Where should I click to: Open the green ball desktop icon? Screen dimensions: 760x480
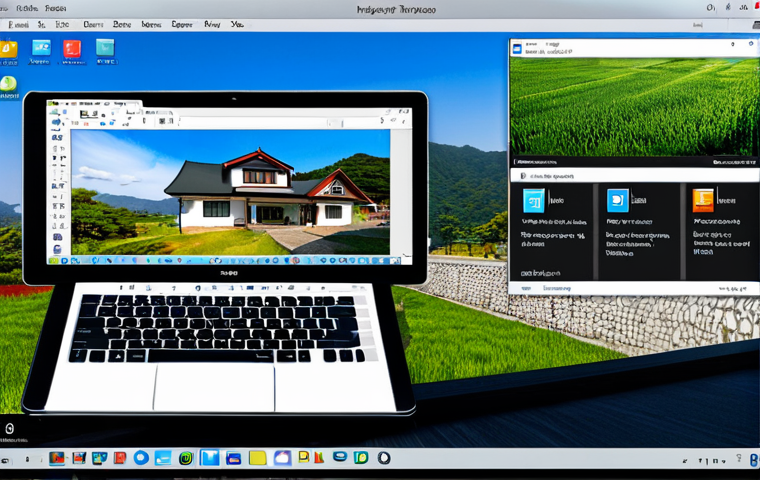click(8, 84)
